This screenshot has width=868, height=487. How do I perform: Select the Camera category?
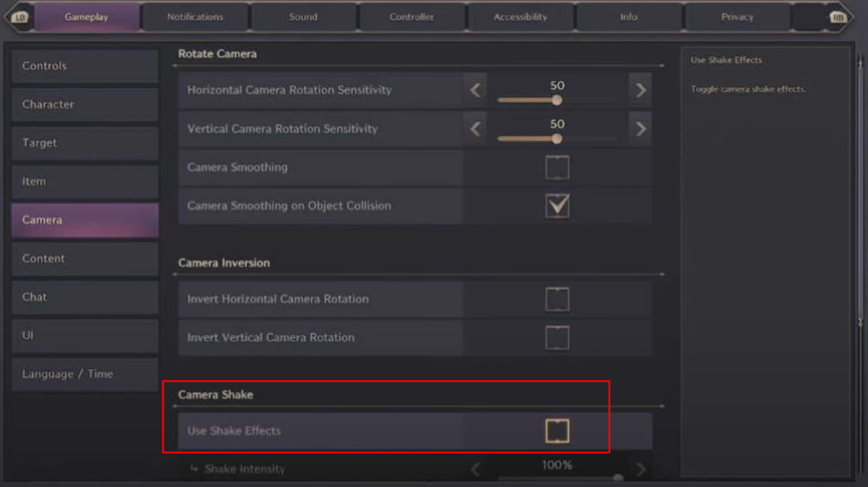point(86,220)
